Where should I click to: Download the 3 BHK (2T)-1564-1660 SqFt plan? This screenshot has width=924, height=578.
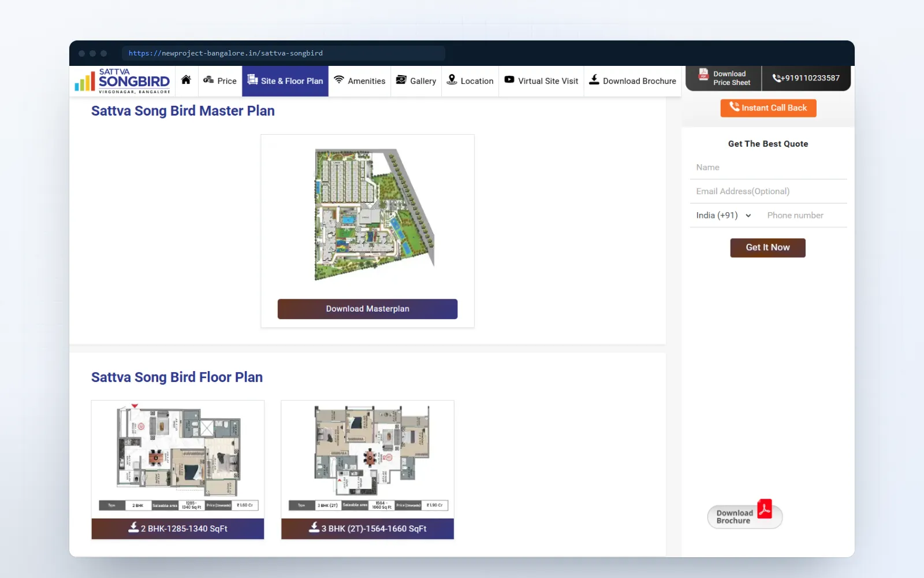coord(367,528)
